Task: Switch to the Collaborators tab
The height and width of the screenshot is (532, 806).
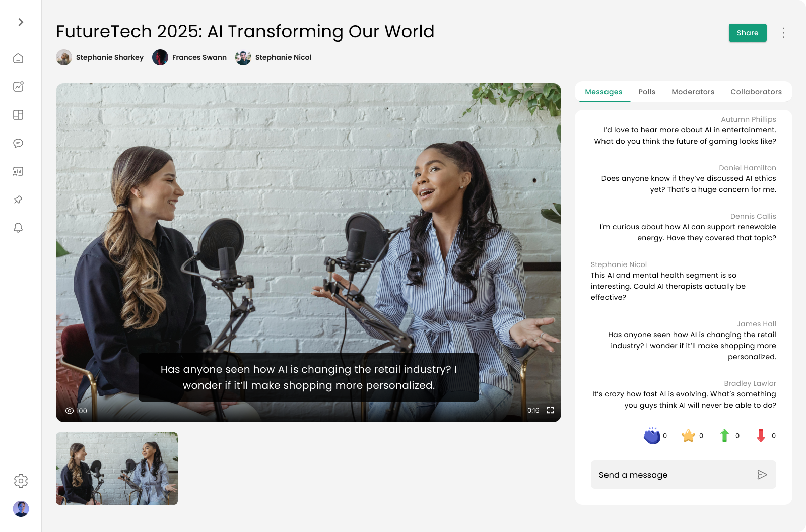Action: 756,92
